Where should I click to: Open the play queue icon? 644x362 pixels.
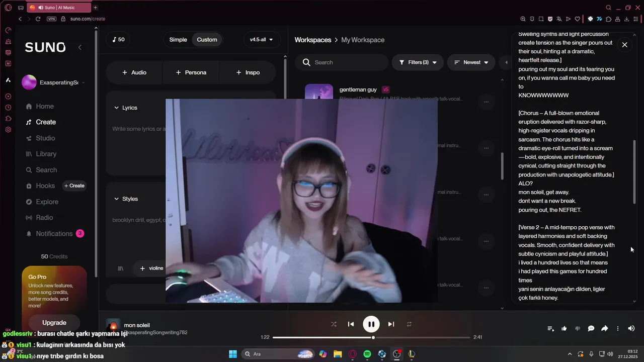click(x=551, y=328)
